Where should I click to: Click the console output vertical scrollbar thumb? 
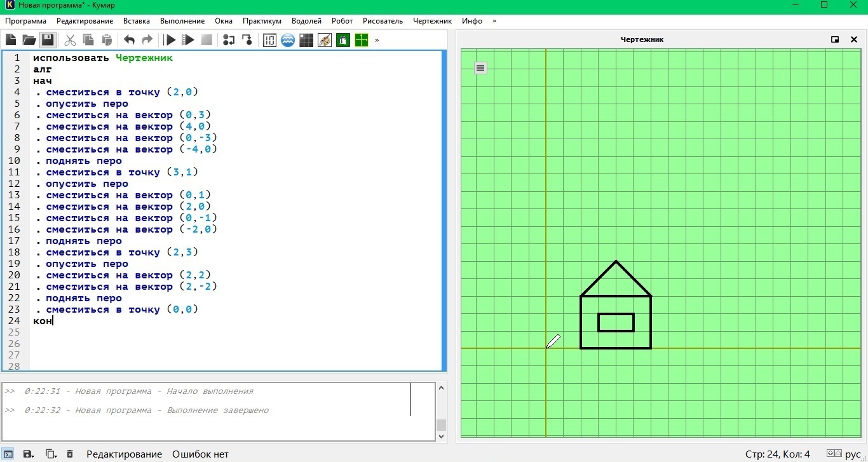(442, 425)
